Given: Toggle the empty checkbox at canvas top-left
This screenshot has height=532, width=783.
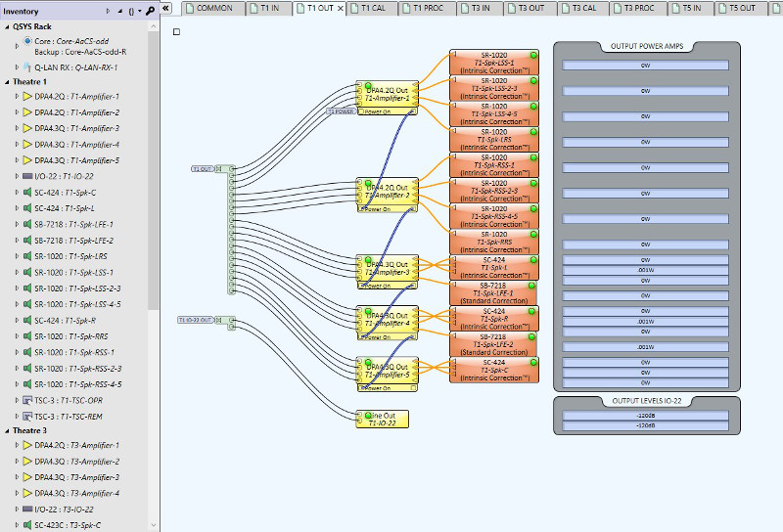Looking at the screenshot, I should pos(176,32).
